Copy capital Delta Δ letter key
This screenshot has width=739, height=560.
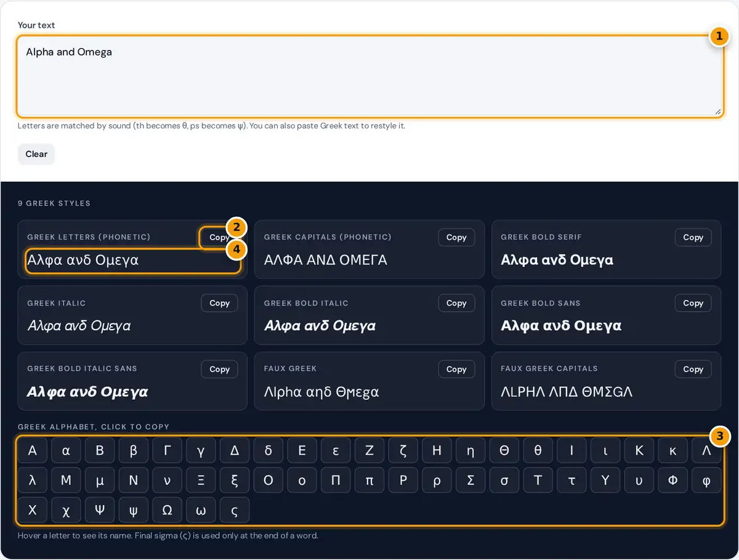tap(235, 450)
